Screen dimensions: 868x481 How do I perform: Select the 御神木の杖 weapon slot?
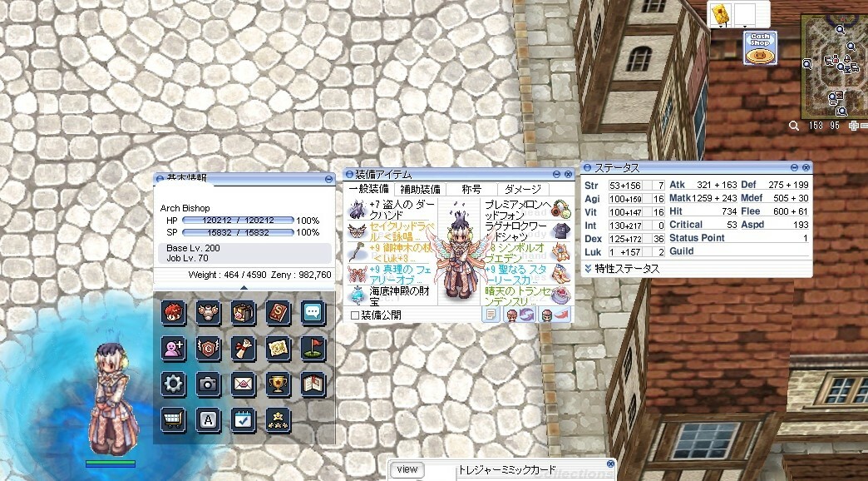pos(392,253)
